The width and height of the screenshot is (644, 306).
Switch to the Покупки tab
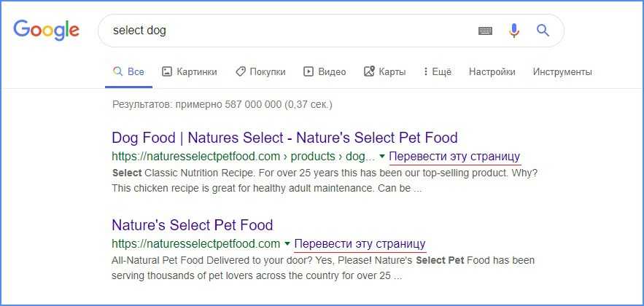point(260,71)
